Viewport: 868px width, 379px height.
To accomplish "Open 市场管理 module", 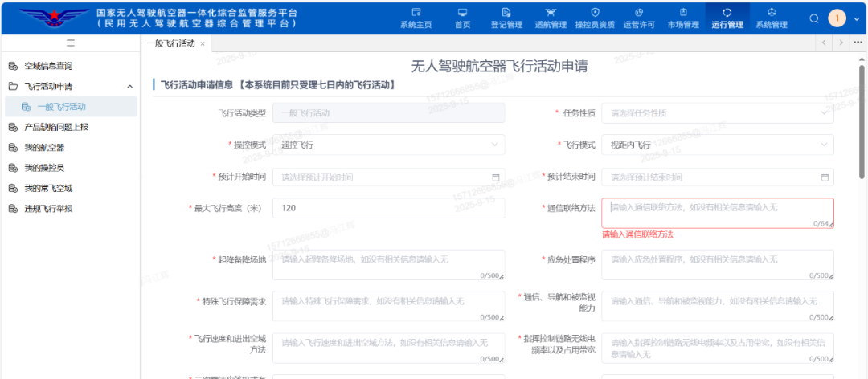I will 683,18.
